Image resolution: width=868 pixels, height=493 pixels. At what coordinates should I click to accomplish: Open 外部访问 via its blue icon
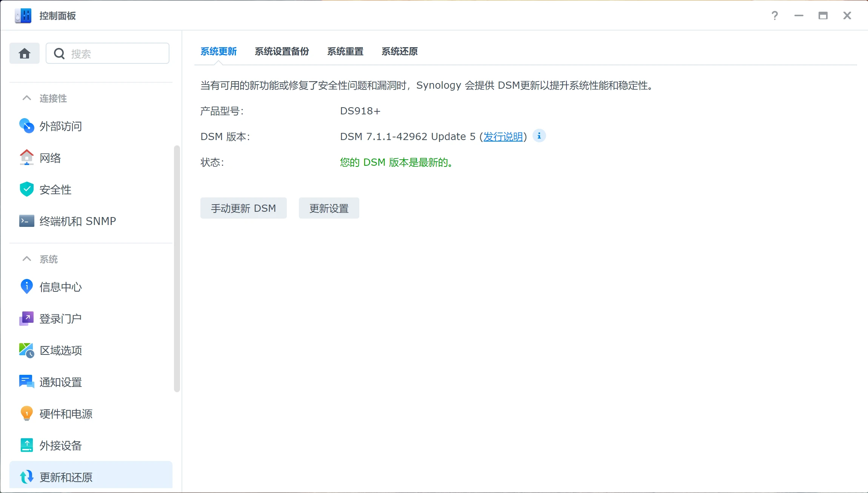(x=26, y=126)
